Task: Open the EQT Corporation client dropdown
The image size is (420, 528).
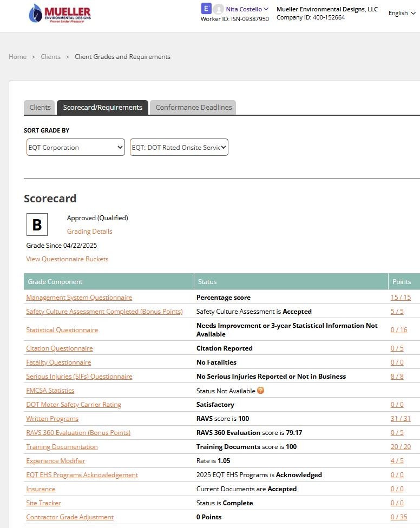Action: click(76, 148)
